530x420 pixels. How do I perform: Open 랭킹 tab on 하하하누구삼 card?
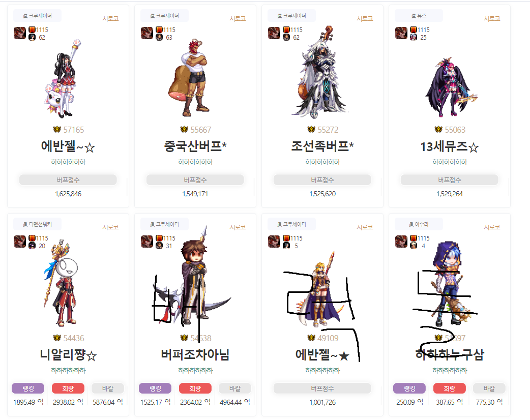point(409,388)
